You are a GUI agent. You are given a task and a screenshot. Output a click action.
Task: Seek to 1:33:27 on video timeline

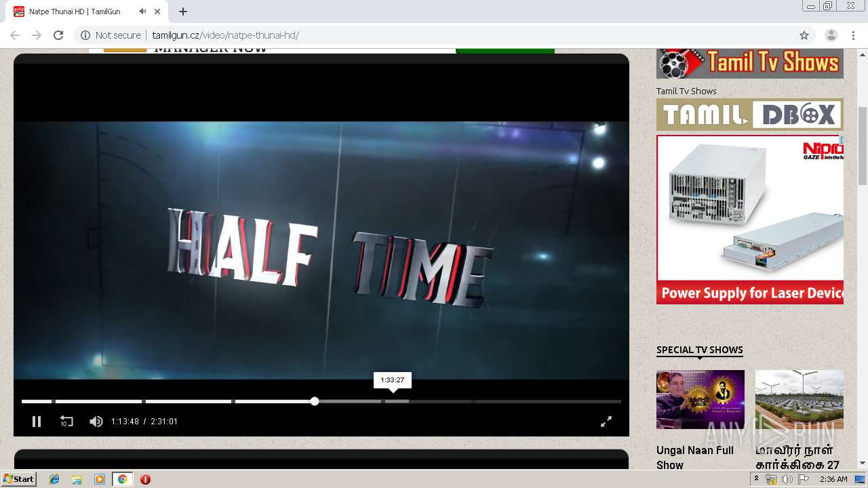click(393, 401)
